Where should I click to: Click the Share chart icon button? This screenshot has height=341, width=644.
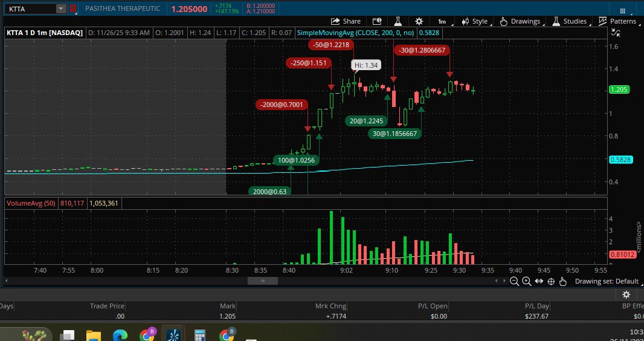click(346, 21)
